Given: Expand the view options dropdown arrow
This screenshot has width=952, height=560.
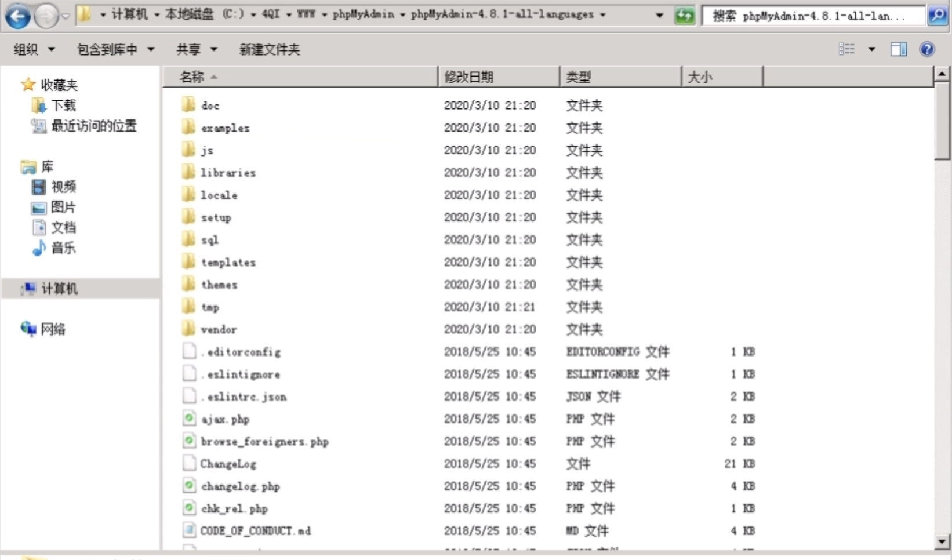Looking at the screenshot, I should [871, 49].
